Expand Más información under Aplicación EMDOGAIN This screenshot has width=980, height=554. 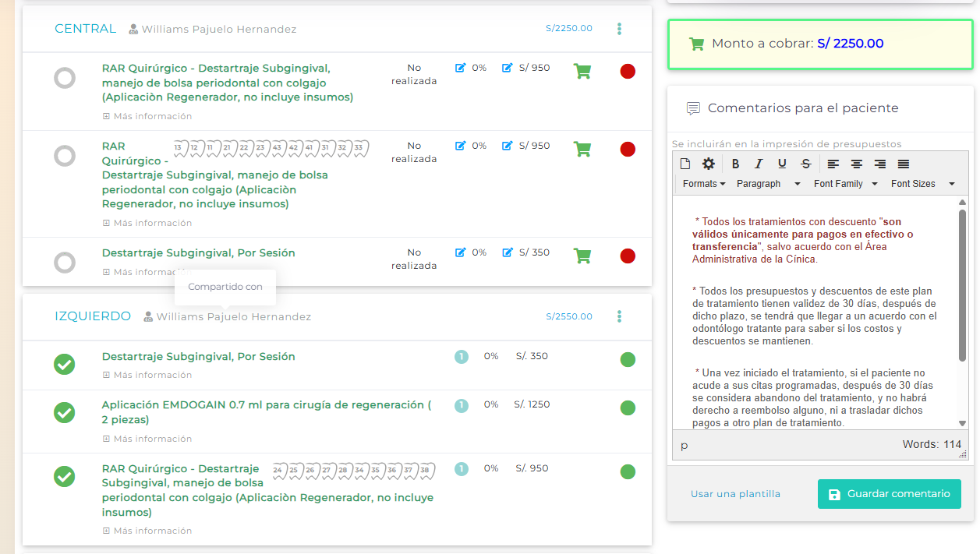point(147,439)
